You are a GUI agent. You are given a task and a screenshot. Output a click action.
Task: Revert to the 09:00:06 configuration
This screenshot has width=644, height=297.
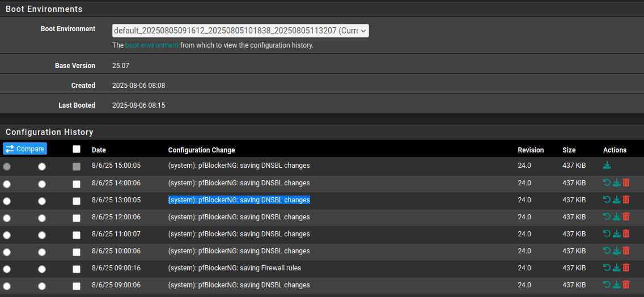pos(607,285)
